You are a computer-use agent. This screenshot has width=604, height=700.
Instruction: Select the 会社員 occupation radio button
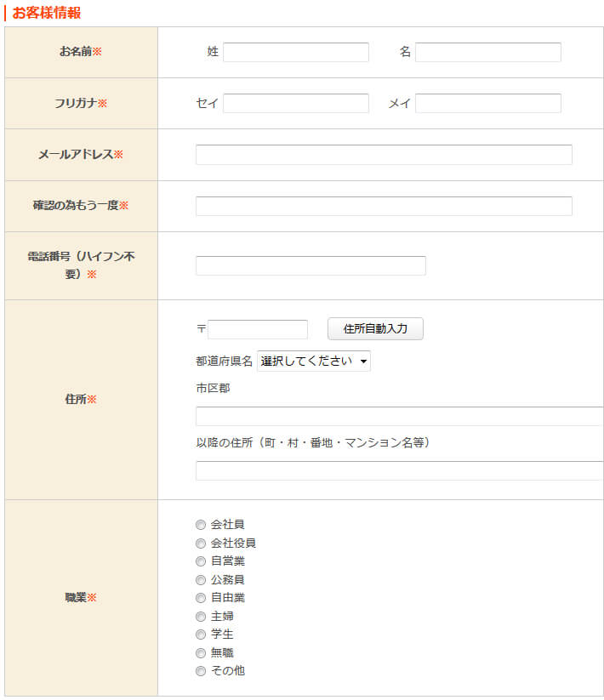(200, 525)
